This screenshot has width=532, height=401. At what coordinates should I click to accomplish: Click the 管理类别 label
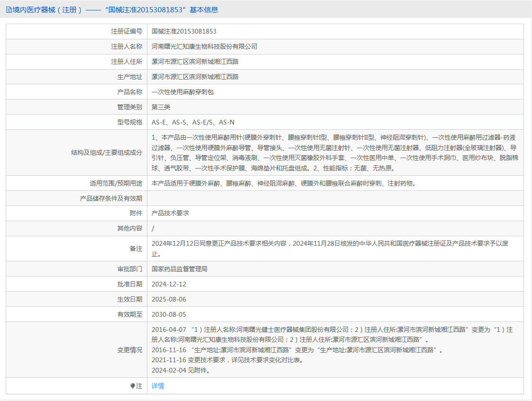point(130,107)
